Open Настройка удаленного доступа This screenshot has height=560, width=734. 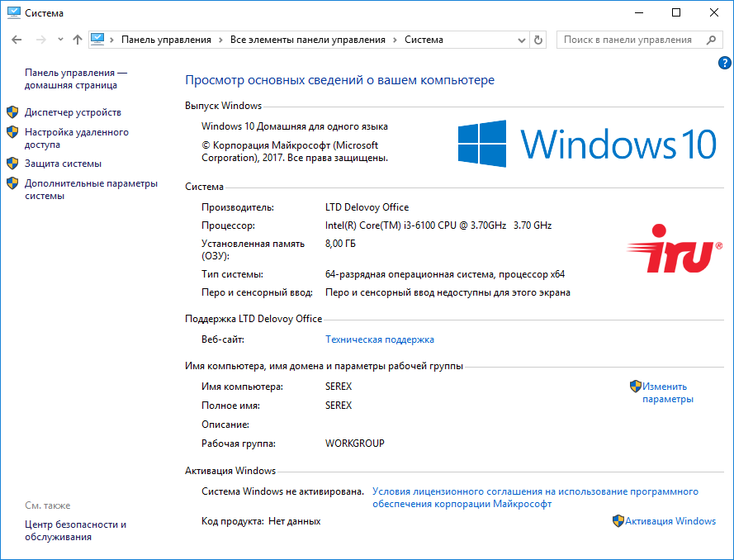click(76, 138)
